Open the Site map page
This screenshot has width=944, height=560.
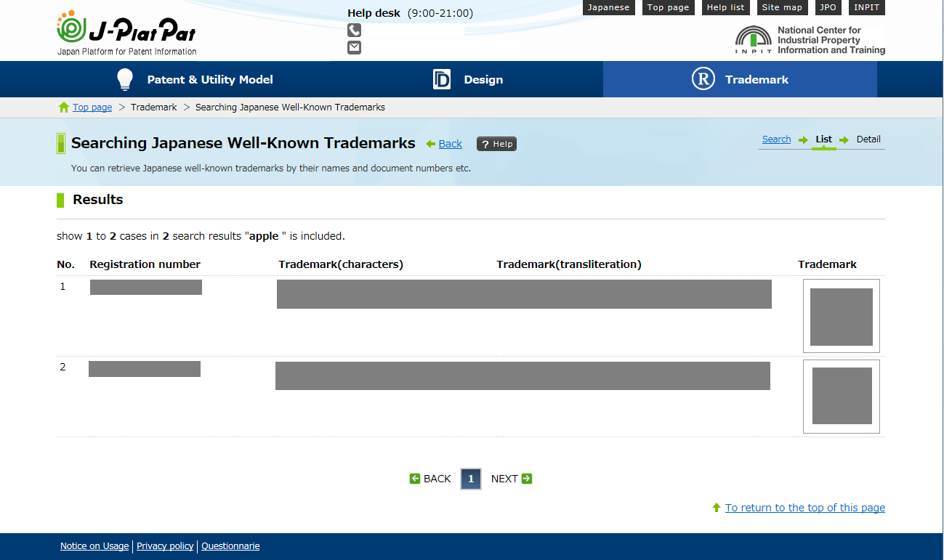coord(782,7)
